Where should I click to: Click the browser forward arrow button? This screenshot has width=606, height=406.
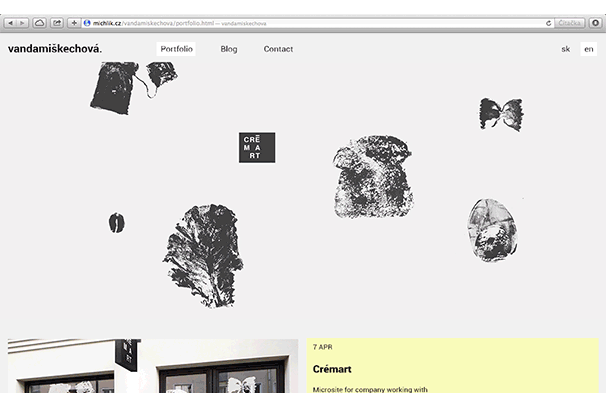pos(23,22)
